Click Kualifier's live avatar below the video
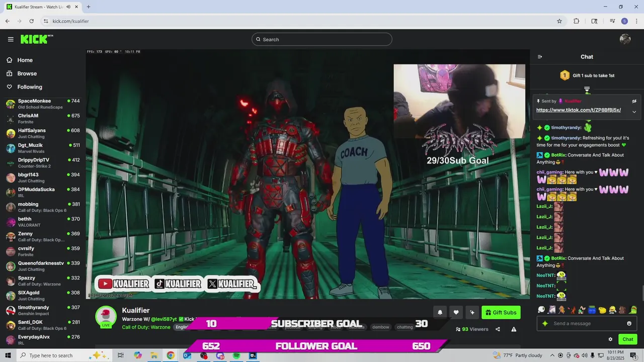 click(x=106, y=317)
